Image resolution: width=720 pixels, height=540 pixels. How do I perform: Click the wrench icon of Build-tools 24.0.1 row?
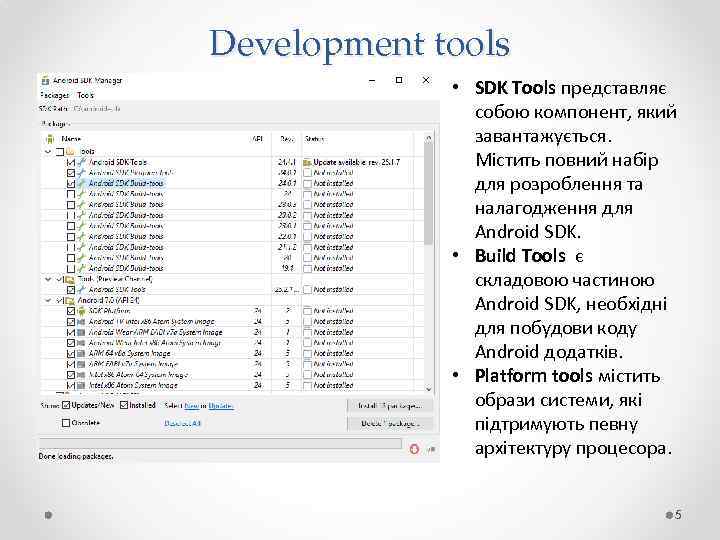click(82, 183)
